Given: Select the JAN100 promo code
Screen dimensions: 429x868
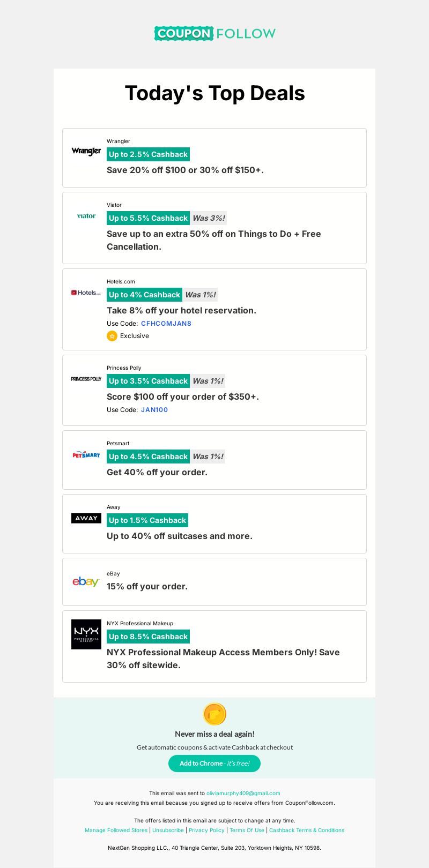Looking at the screenshot, I should [x=154, y=410].
